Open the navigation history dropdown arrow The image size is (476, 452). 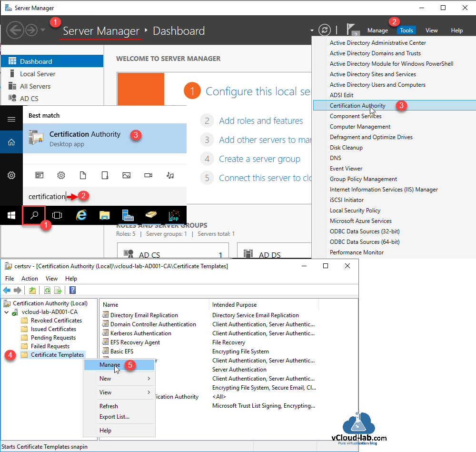tap(43, 30)
